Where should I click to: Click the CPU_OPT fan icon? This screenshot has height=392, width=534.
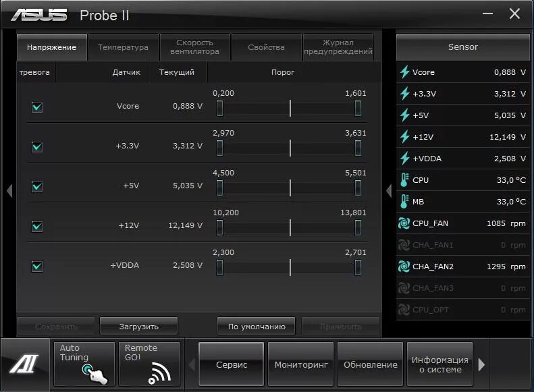click(x=404, y=310)
